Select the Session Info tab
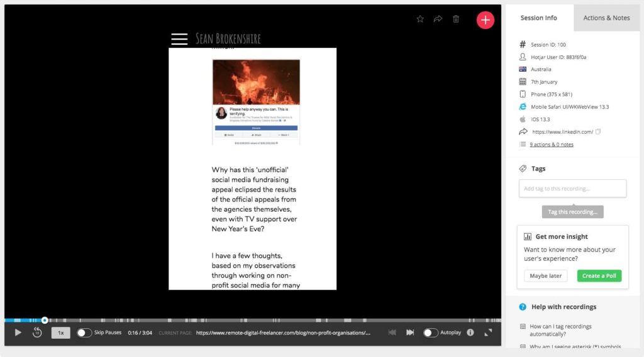This screenshot has height=357, width=644. tap(538, 18)
